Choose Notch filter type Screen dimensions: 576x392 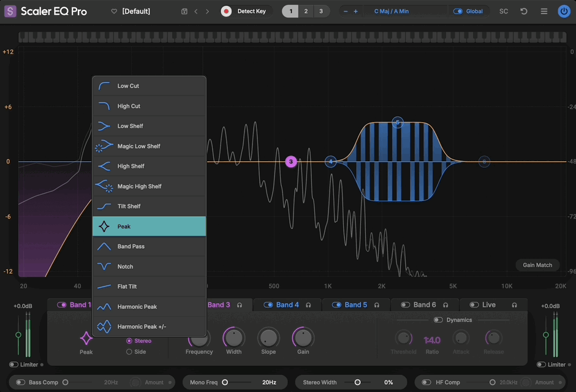pos(149,266)
